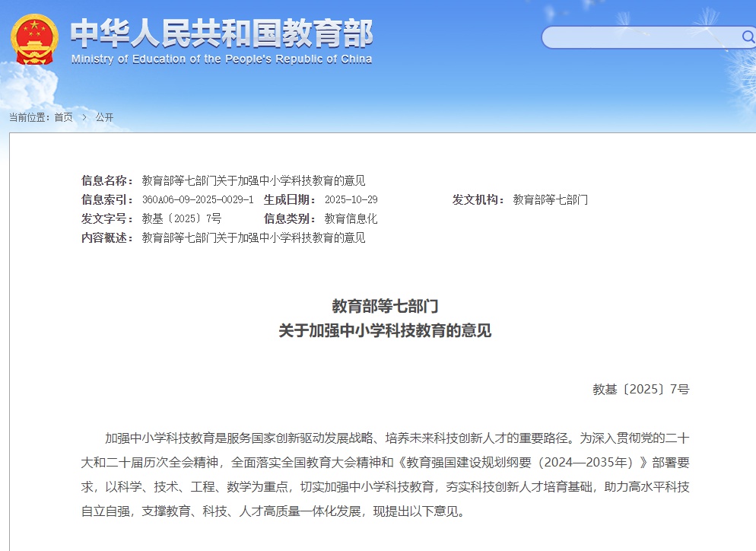
Task: Click the 信息类别 value 教育信息化
Action: (x=351, y=218)
